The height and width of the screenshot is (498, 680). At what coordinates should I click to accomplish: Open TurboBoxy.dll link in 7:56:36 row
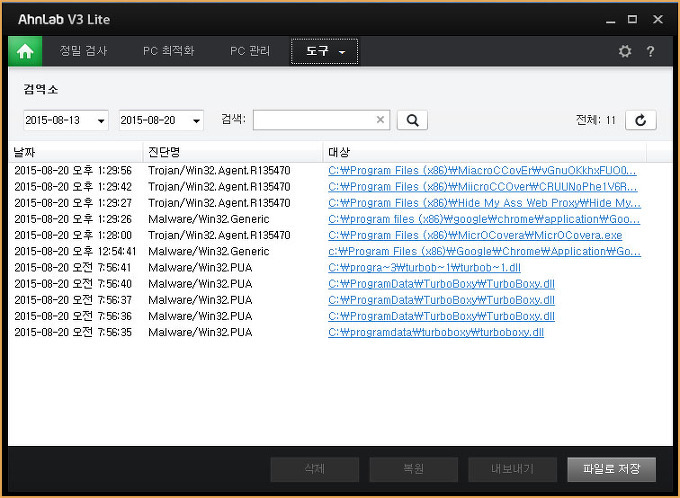coord(441,316)
